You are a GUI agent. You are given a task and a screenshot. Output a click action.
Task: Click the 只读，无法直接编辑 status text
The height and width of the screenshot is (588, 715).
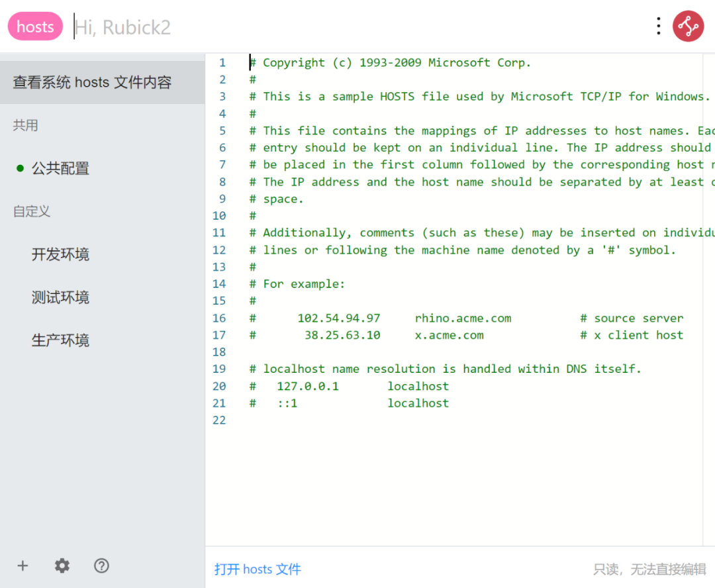649,569
